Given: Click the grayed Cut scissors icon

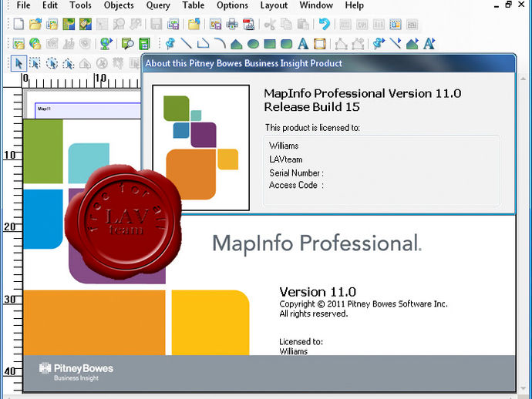Looking at the screenshot, I should [270, 25].
